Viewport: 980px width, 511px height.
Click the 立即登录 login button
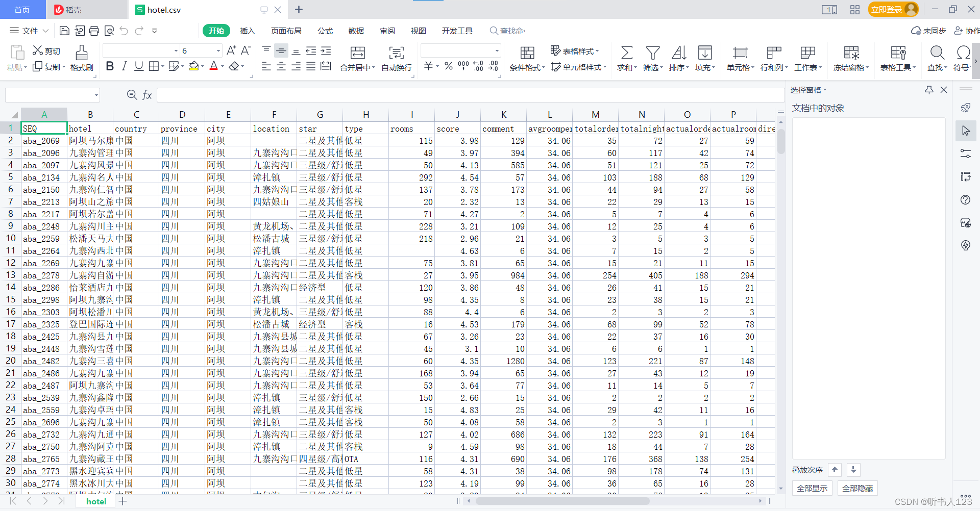[887, 9]
